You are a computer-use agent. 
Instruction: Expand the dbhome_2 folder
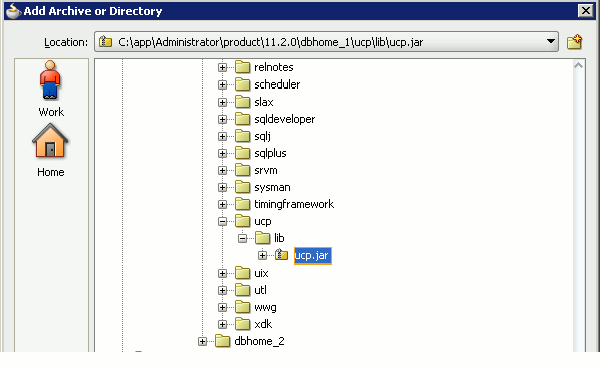click(202, 341)
